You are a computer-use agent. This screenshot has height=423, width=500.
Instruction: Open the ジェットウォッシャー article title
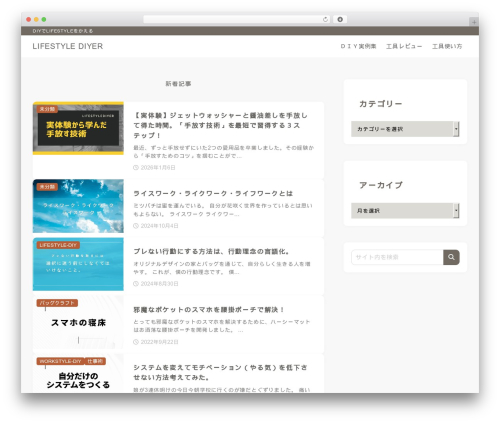pyautogui.click(x=220, y=125)
